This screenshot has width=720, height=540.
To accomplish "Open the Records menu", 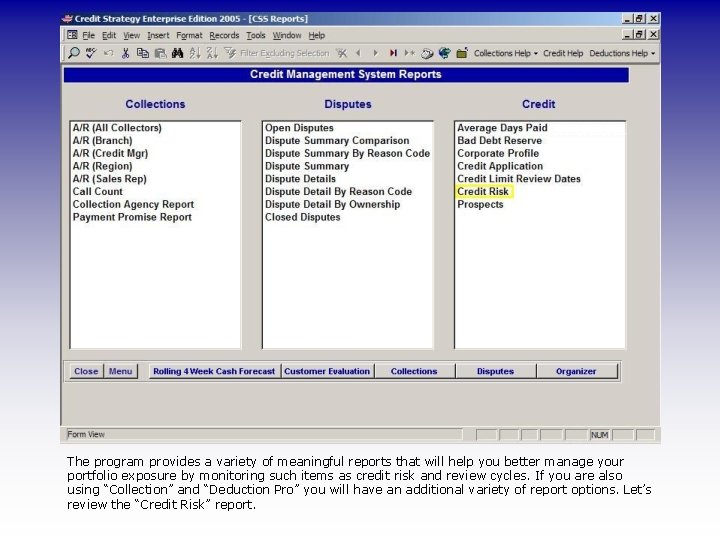I will tap(224, 35).
